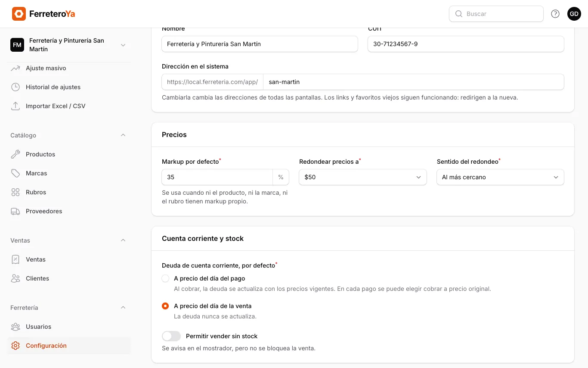Open the Rubros link
Image resolution: width=588 pixels, height=368 pixels.
[69, 192]
